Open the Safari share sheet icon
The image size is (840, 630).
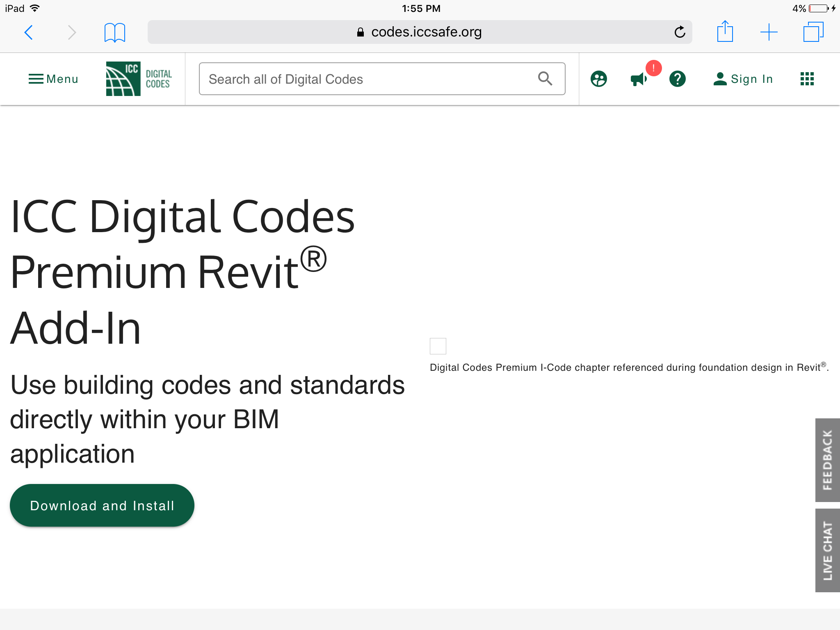tap(725, 32)
